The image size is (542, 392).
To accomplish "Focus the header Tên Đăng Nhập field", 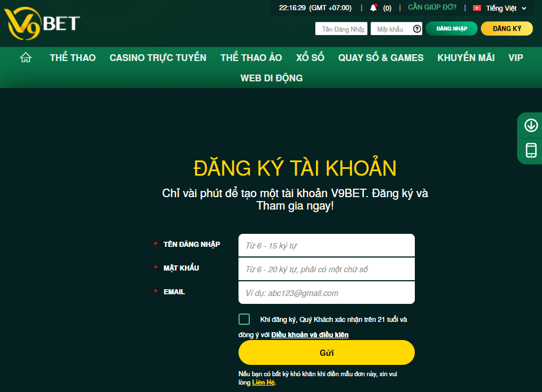I will (341, 29).
